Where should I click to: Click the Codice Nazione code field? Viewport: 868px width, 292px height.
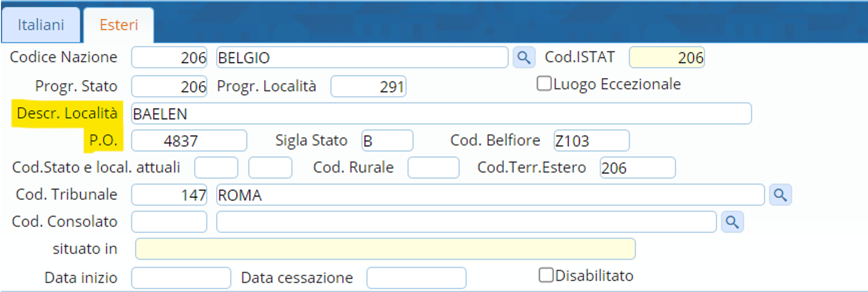169,58
